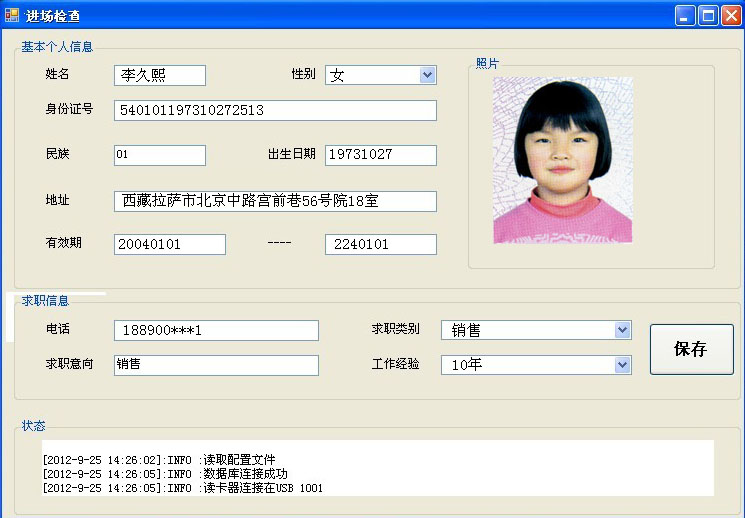This screenshot has height=518, width=745.
Task: Click the 保存 save button
Action: 692,349
